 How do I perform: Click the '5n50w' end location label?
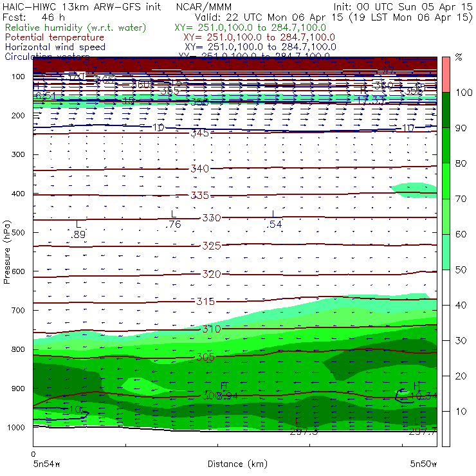pos(423,464)
